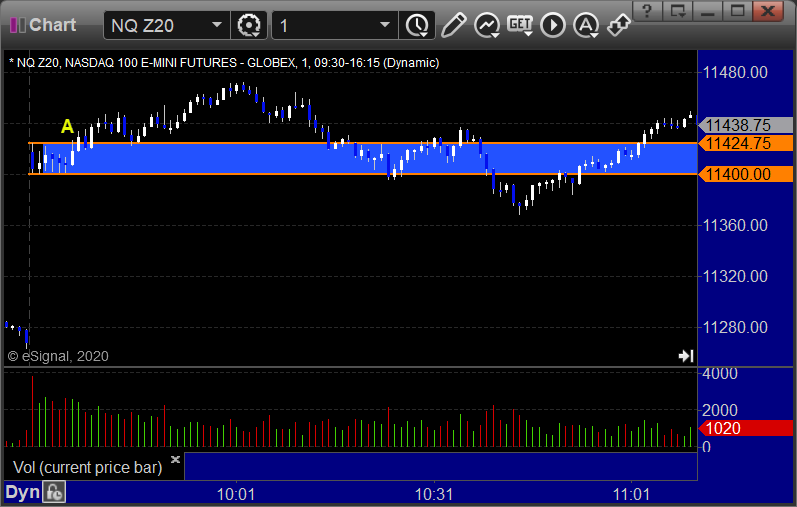Start bar replay play button
Screen dimensions: 797x507
pyautogui.click(x=553, y=25)
